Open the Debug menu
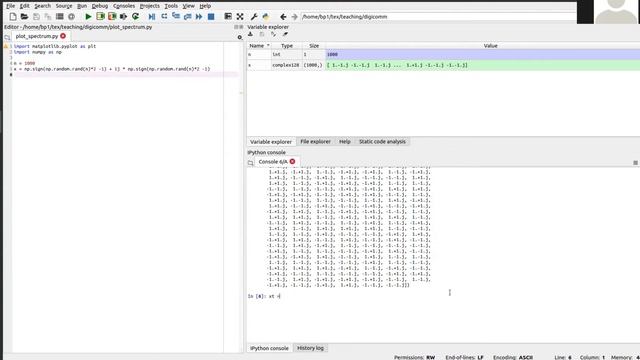Viewport: 640px width, 360px height. pos(100,6)
